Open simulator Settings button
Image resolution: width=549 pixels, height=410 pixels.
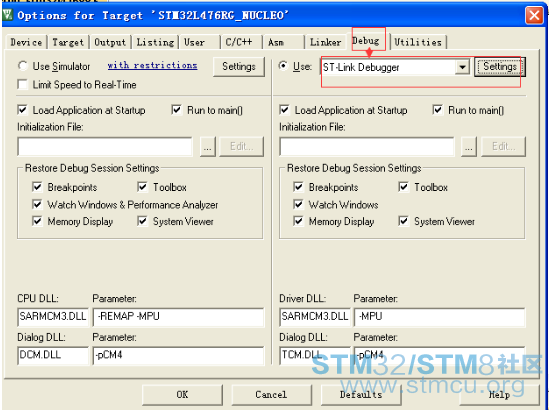point(239,67)
